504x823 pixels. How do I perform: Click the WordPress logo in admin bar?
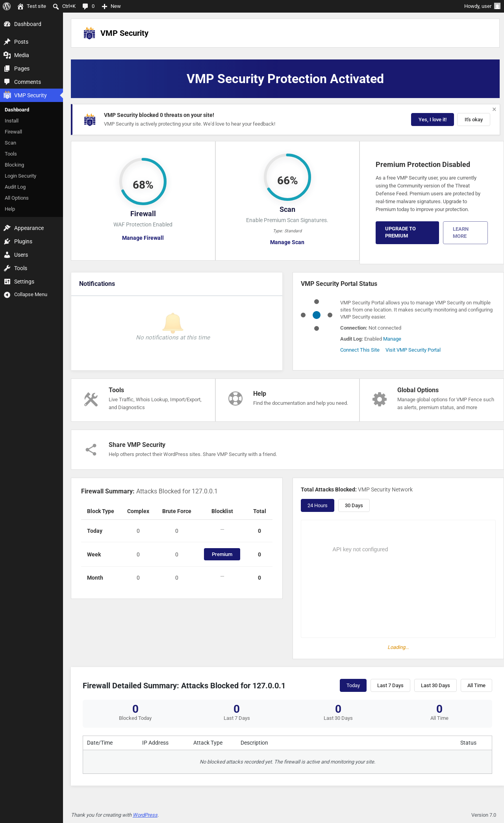(x=7, y=6)
